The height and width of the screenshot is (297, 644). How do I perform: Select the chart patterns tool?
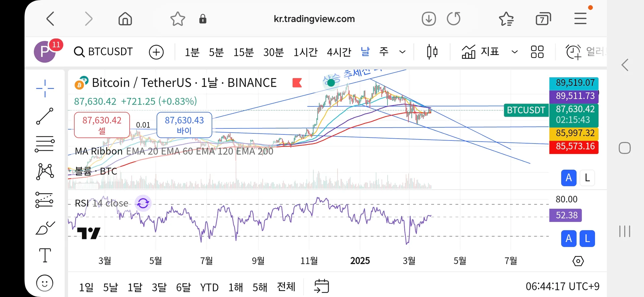pyautogui.click(x=45, y=172)
